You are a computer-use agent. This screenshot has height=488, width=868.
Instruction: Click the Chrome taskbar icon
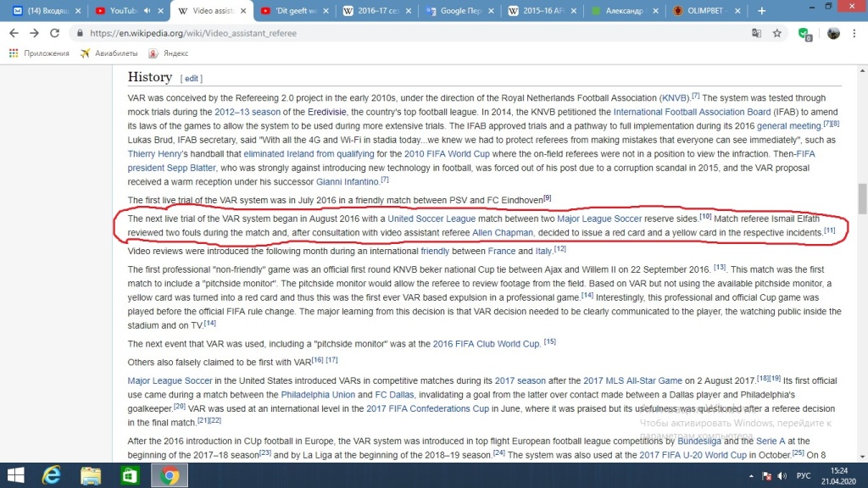coord(170,475)
